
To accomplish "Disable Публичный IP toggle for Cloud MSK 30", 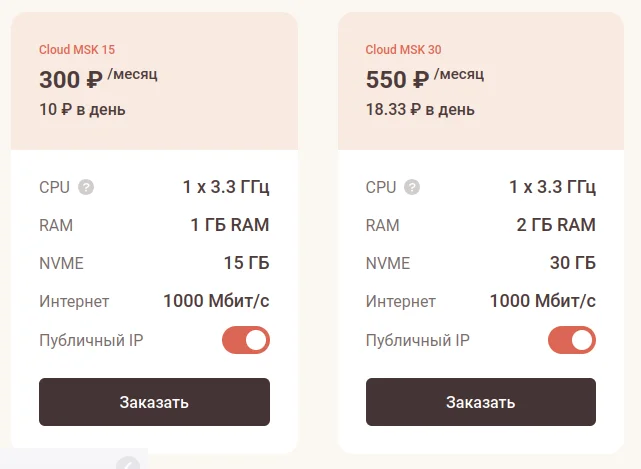I will coord(572,340).
